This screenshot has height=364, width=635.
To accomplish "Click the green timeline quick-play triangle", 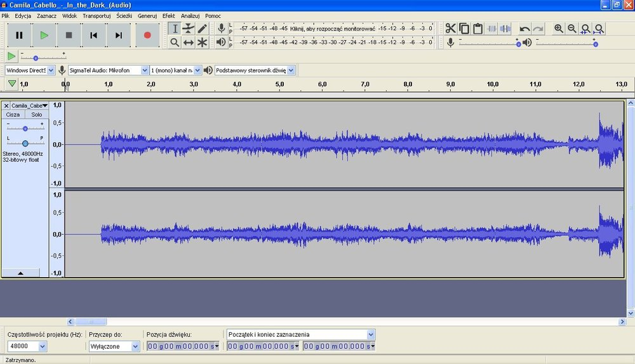I will pos(11,84).
